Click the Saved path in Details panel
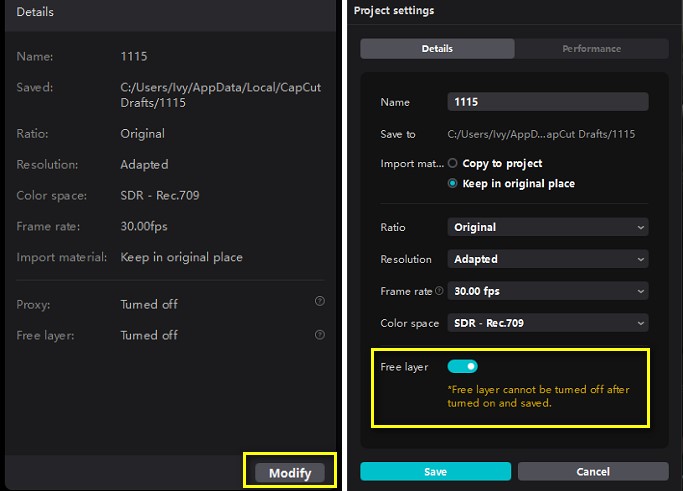 (221, 95)
